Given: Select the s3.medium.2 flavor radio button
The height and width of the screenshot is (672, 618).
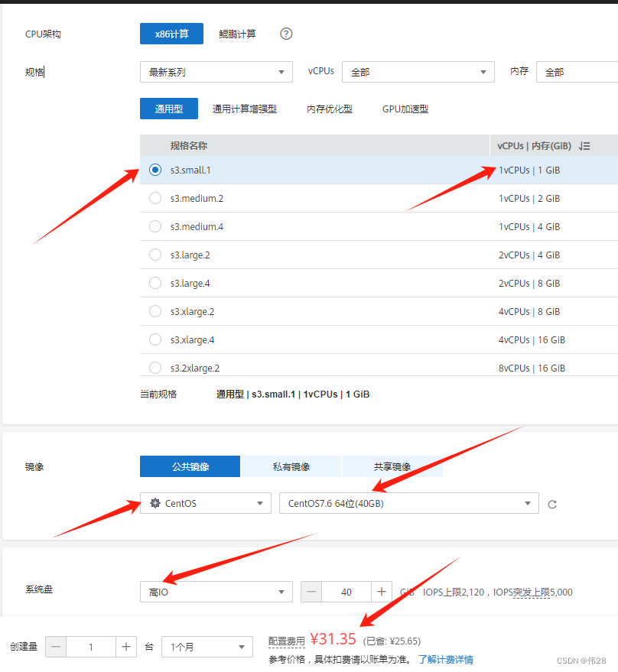Looking at the screenshot, I should coord(155,198).
